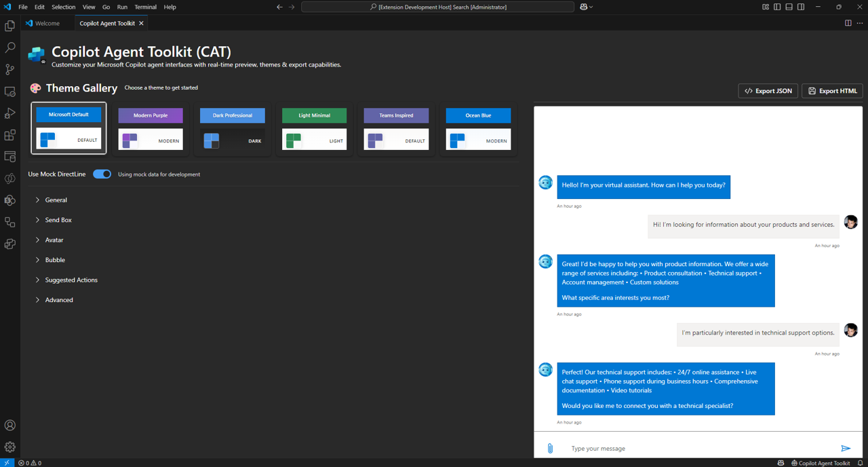The image size is (868, 467).
Task: Click Copilot Agent Toolkit status bar item
Action: pyautogui.click(x=821, y=463)
